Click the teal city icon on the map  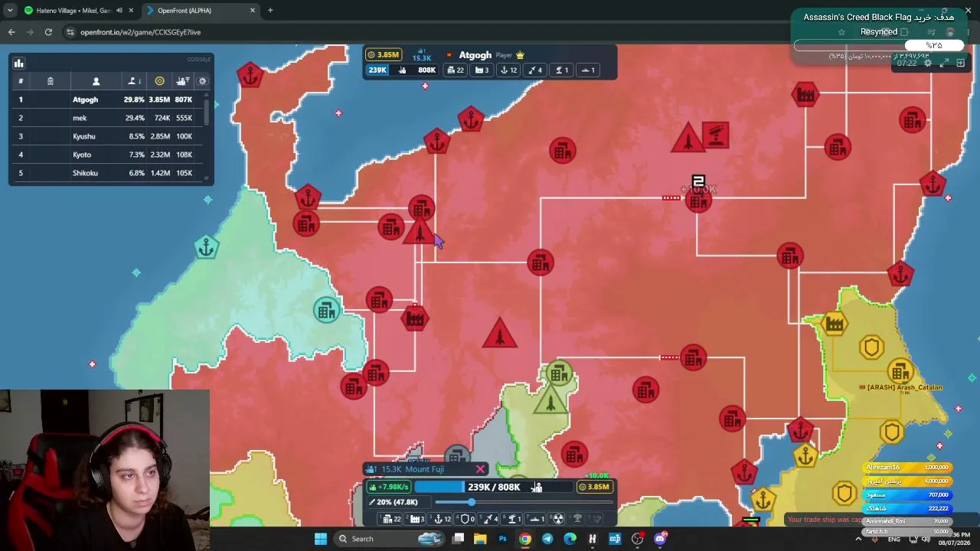click(327, 310)
